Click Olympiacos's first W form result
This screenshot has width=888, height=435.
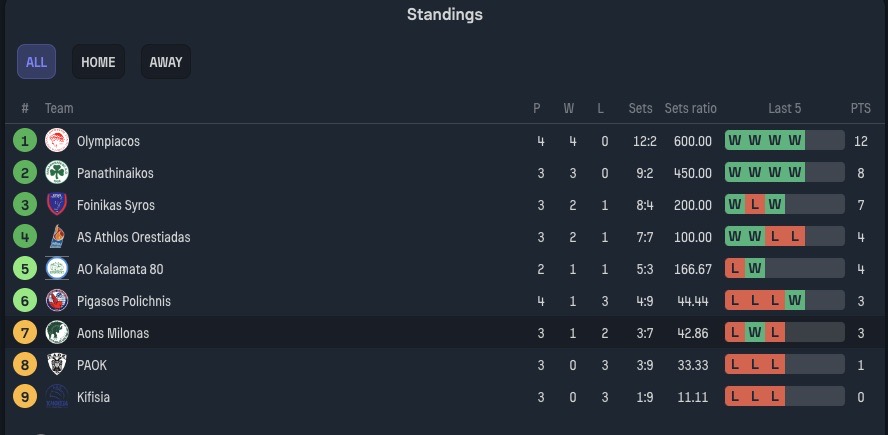(735, 140)
